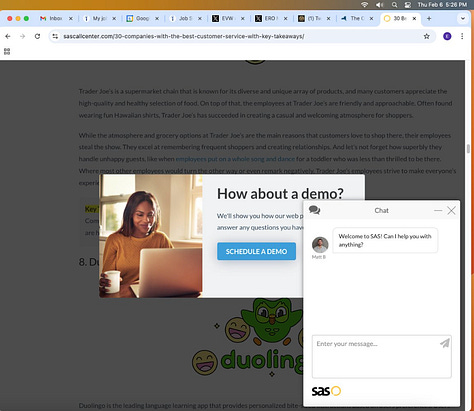The image size is (474, 411).
Task: Click the Enter your message field
Action: tap(382, 357)
